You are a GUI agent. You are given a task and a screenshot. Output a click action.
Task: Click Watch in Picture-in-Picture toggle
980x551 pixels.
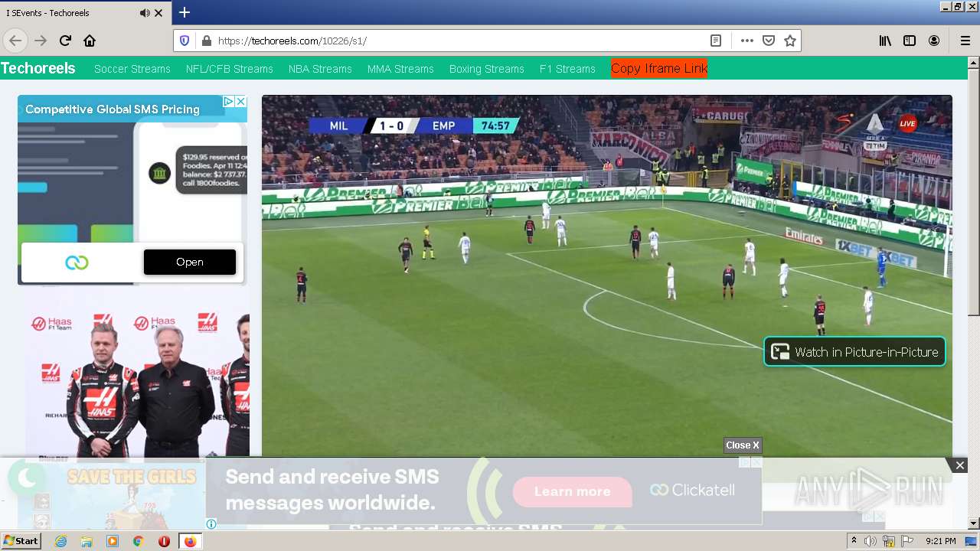click(x=854, y=352)
